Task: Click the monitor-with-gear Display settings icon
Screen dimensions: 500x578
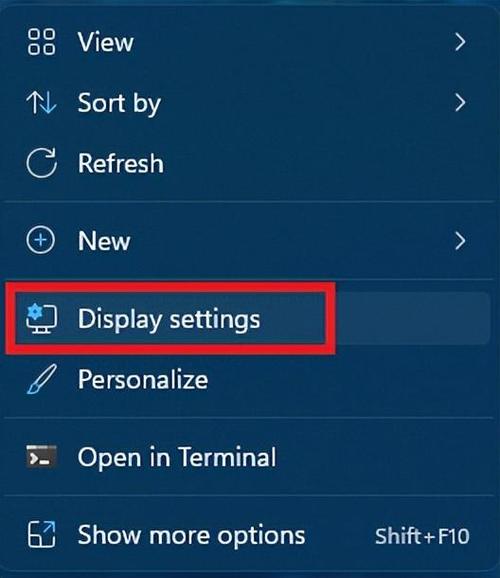Action: coord(41,318)
